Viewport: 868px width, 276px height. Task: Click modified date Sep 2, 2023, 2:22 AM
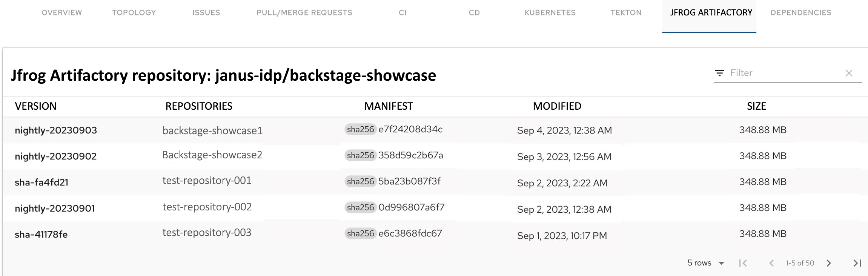tap(562, 183)
